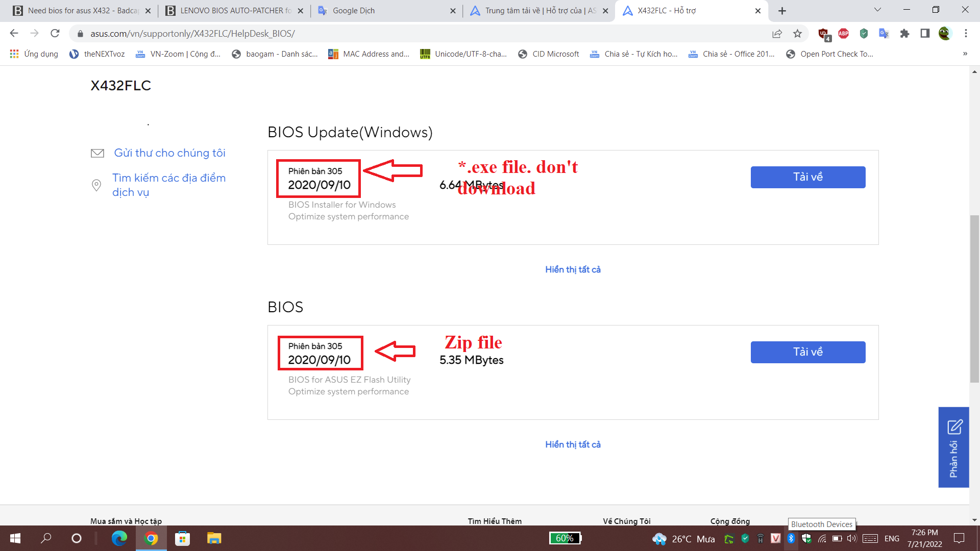Open Chrome three-dot menu

(x=966, y=34)
